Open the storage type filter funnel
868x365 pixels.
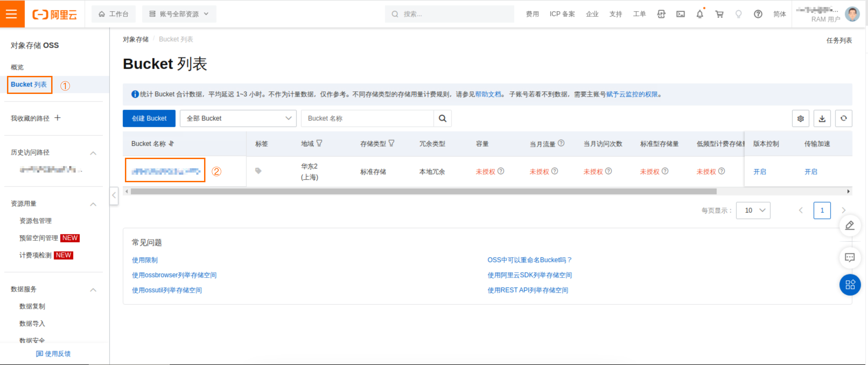pos(391,143)
